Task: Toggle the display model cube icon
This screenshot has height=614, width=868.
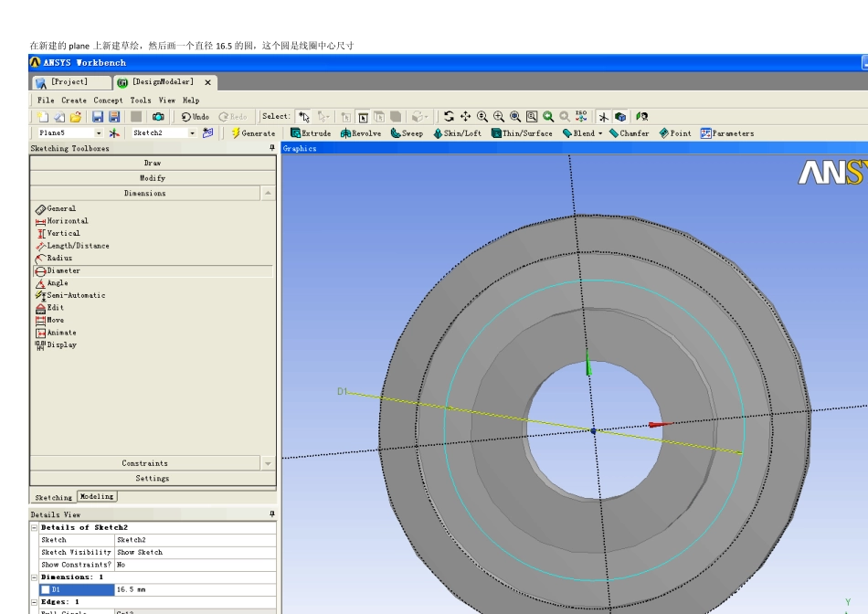Action: [x=620, y=117]
